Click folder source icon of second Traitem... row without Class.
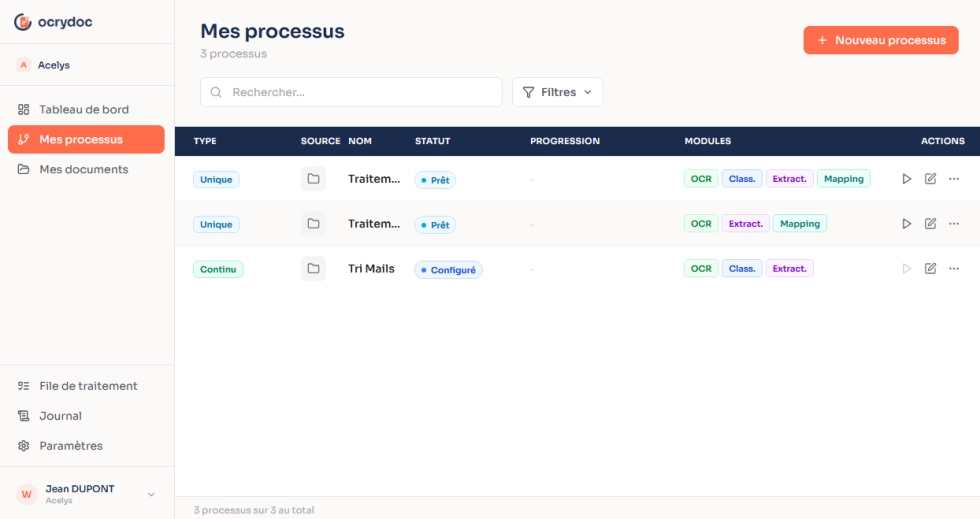Image resolution: width=980 pixels, height=519 pixels. pyautogui.click(x=313, y=224)
